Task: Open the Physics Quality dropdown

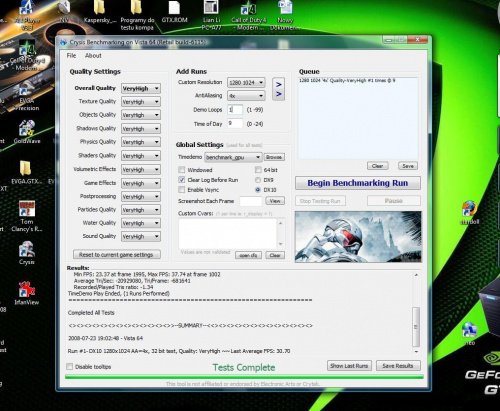Action: coord(141,142)
